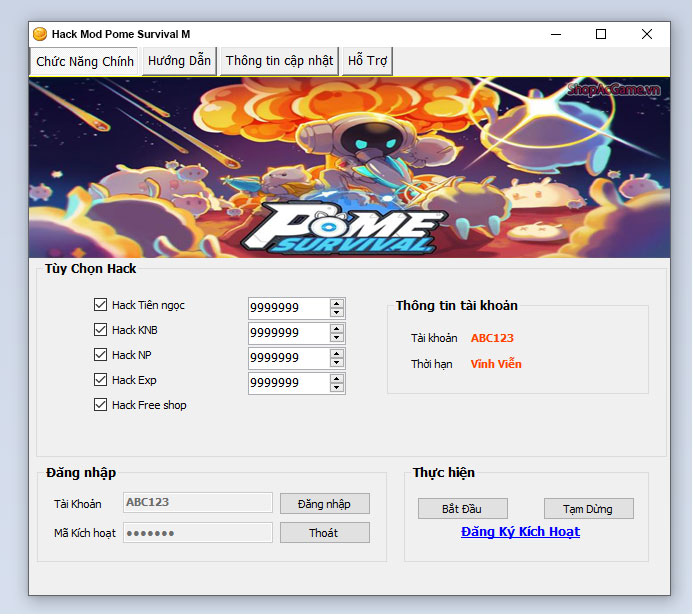Open the Thông tin cập nhật tab
The image size is (693, 616).
point(279,61)
